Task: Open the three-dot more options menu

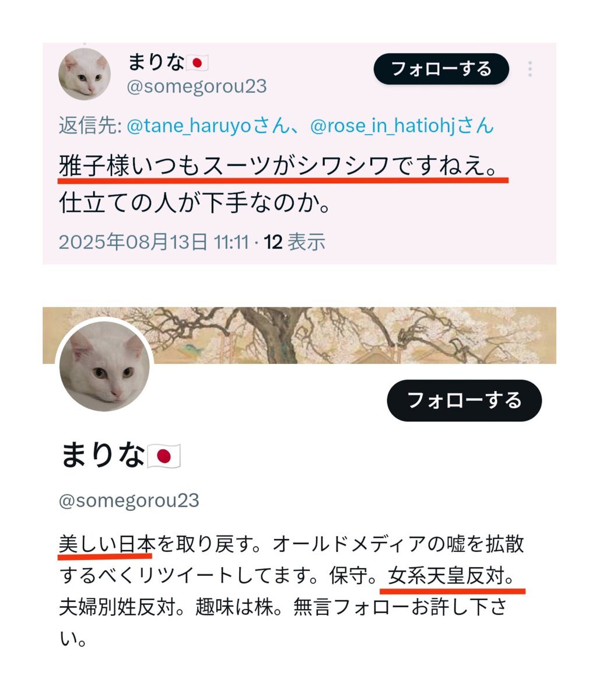Action: point(530,69)
